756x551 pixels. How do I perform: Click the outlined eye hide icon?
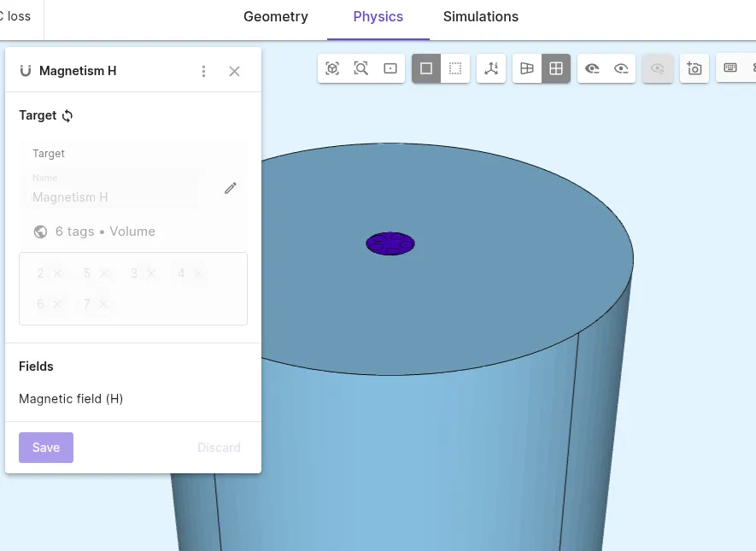click(x=621, y=68)
